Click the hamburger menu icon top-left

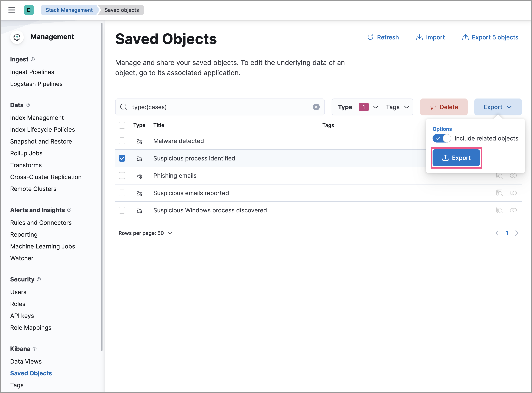coord(12,10)
